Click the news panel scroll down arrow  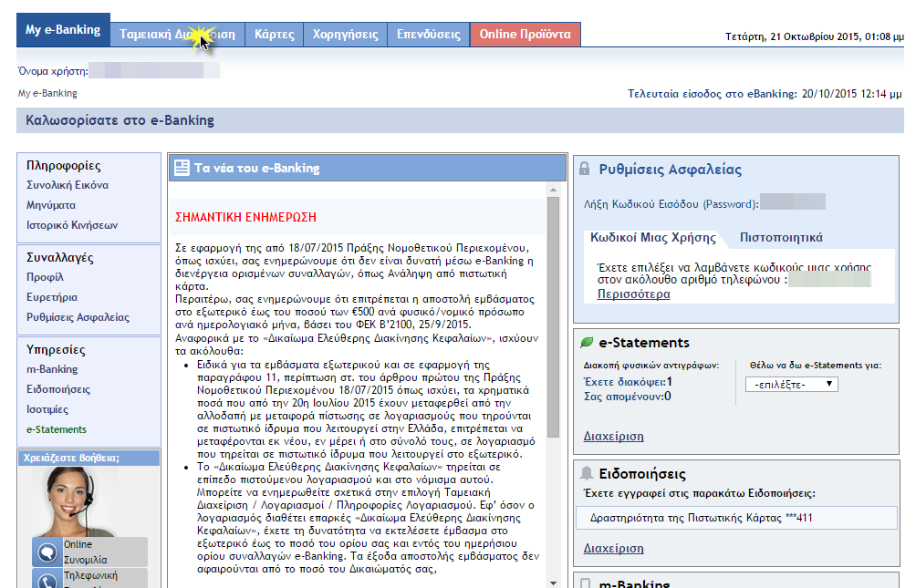pyautogui.click(x=553, y=583)
